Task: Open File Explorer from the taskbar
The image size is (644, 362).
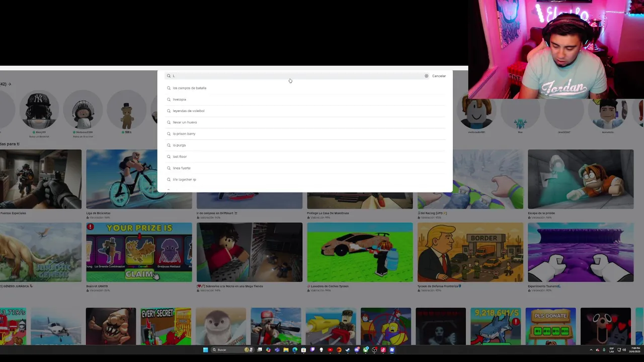Action: [286, 350]
